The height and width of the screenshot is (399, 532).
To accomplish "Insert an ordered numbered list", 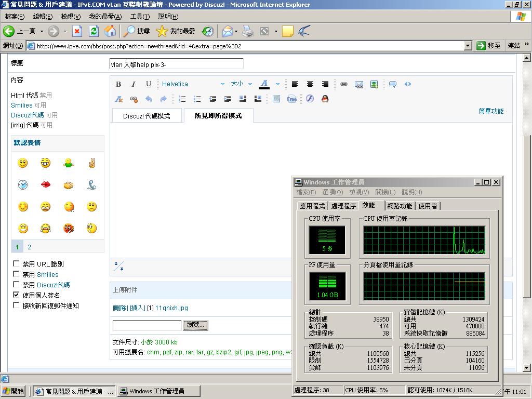I will 182,99.
